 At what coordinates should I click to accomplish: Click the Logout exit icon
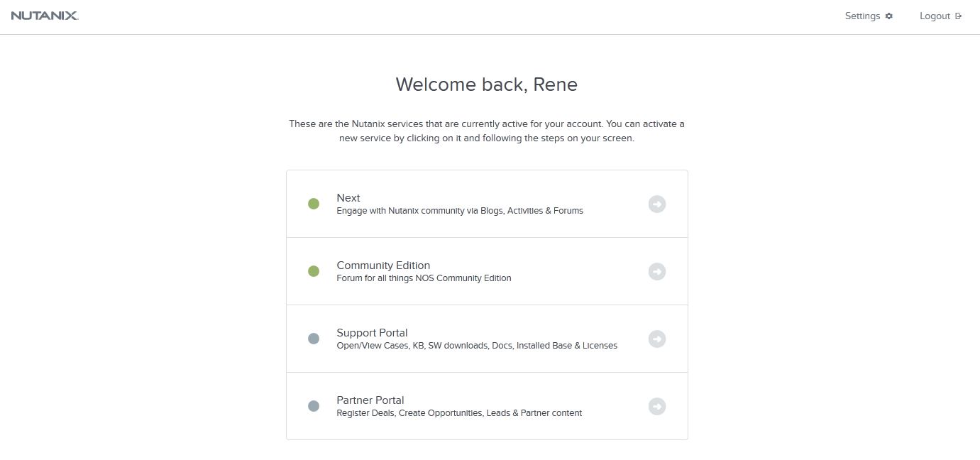click(959, 16)
